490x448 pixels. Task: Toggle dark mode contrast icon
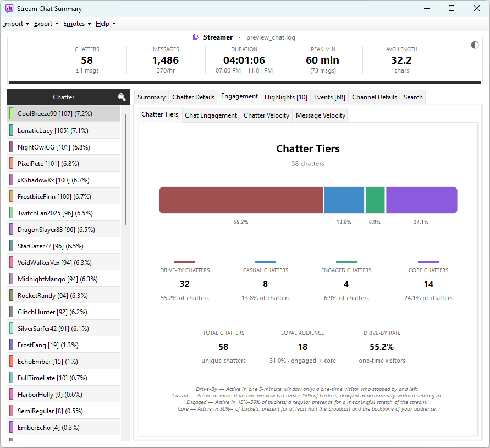[475, 45]
